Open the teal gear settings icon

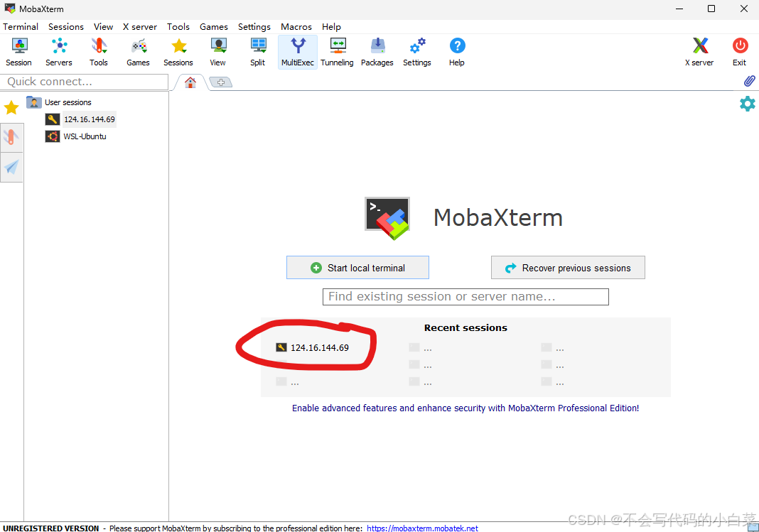tap(747, 104)
